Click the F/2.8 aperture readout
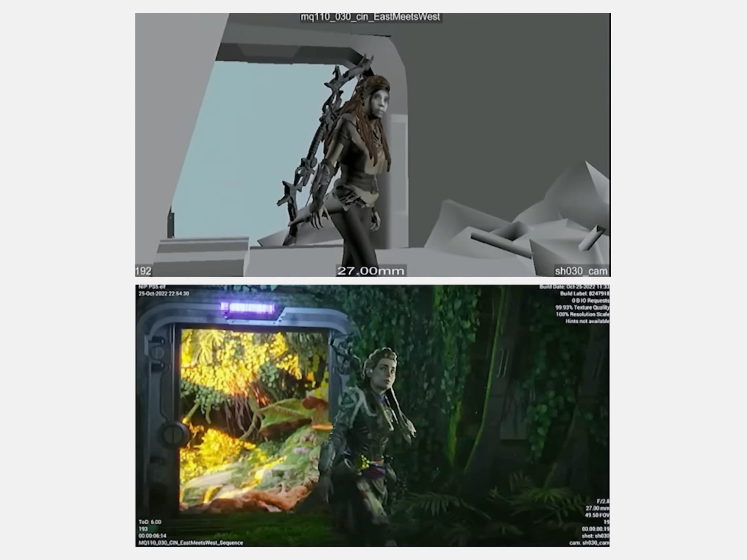The image size is (747, 560). click(602, 501)
